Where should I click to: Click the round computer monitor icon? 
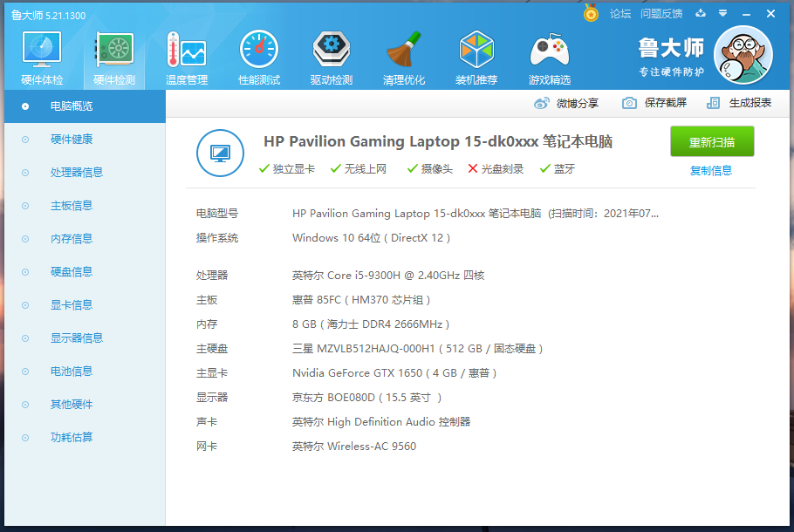click(x=220, y=153)
